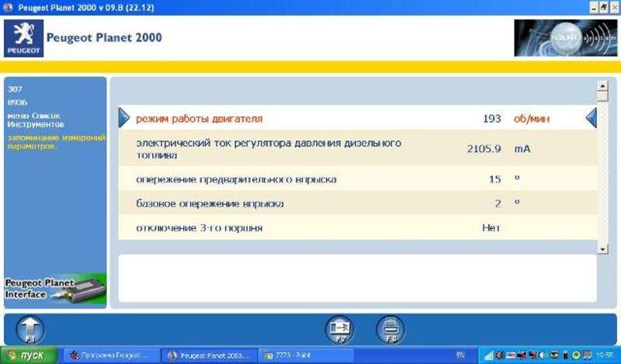This screenshot has height=364, width=621.
Task: Click scrollbar up arrow in parameter list
Action: [x=602, y=86]
